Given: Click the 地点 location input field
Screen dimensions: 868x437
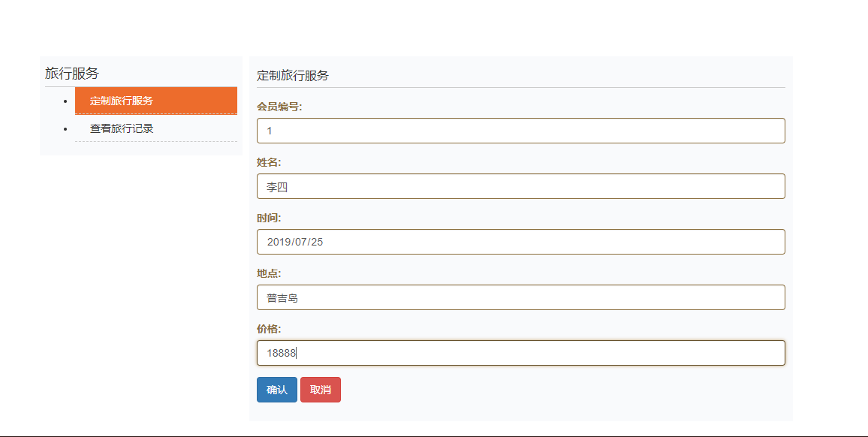Looking at the screenshot, I should (x=521, y=297).
